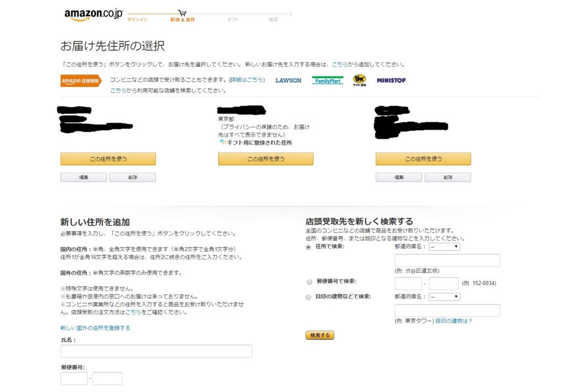Use the third address with この住所を使う

pos(423,159)
